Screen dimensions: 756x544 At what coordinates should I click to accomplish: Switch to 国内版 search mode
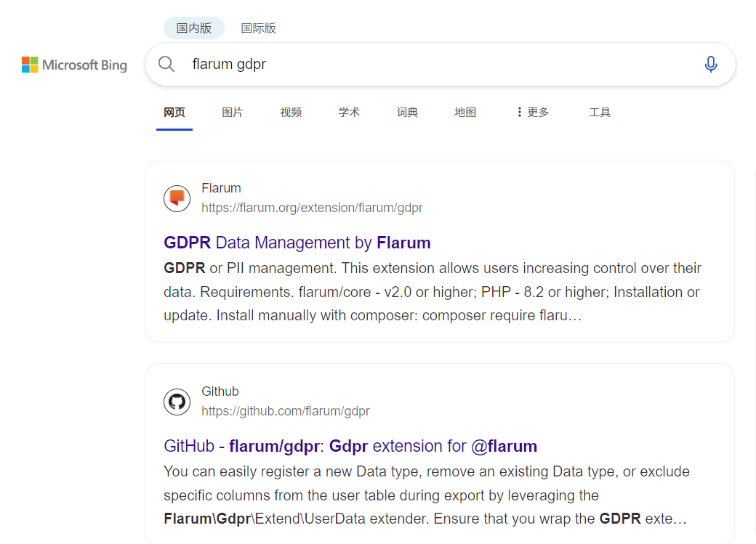(x=194, y=28)
